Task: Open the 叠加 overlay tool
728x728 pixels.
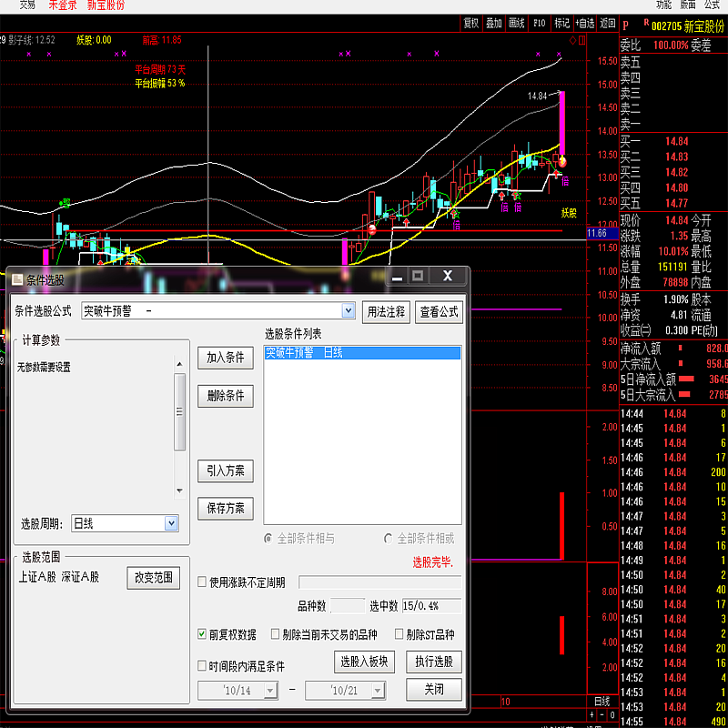Action: 493,23
